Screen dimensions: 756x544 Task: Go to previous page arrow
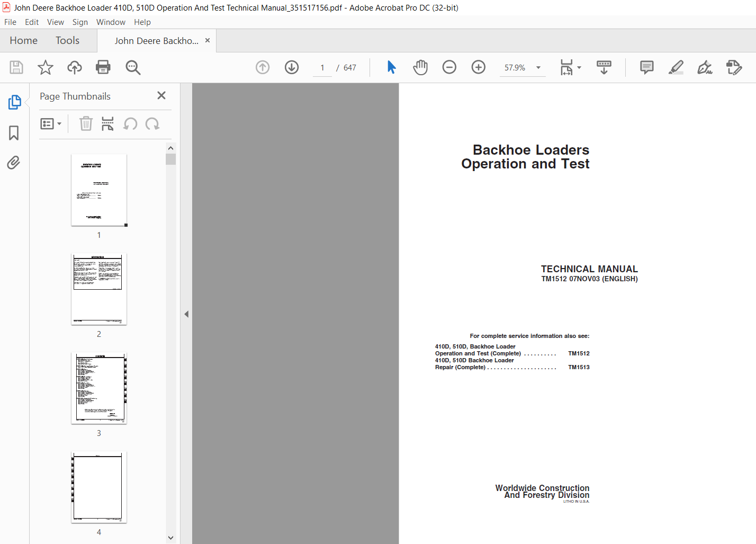tap(263, 67)
